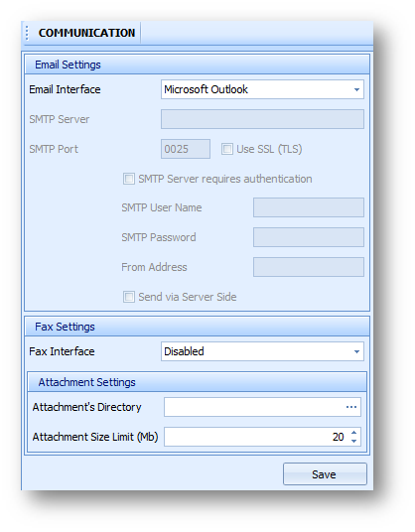Click the Fax Settings section header
This screenshot has width=415, height=532.
198,327
